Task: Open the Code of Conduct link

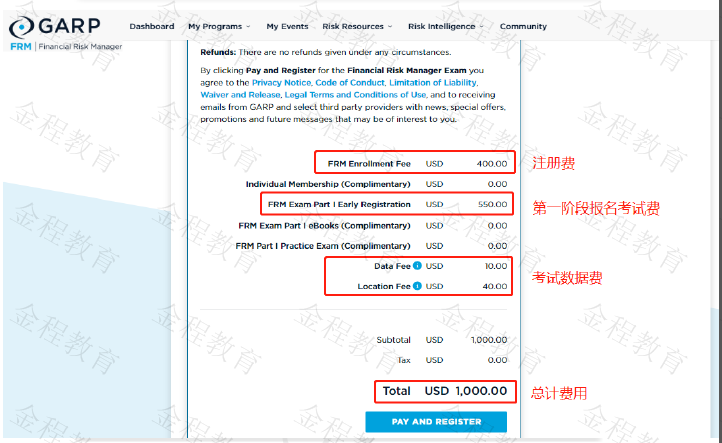Action: click(x=350, y=82)
